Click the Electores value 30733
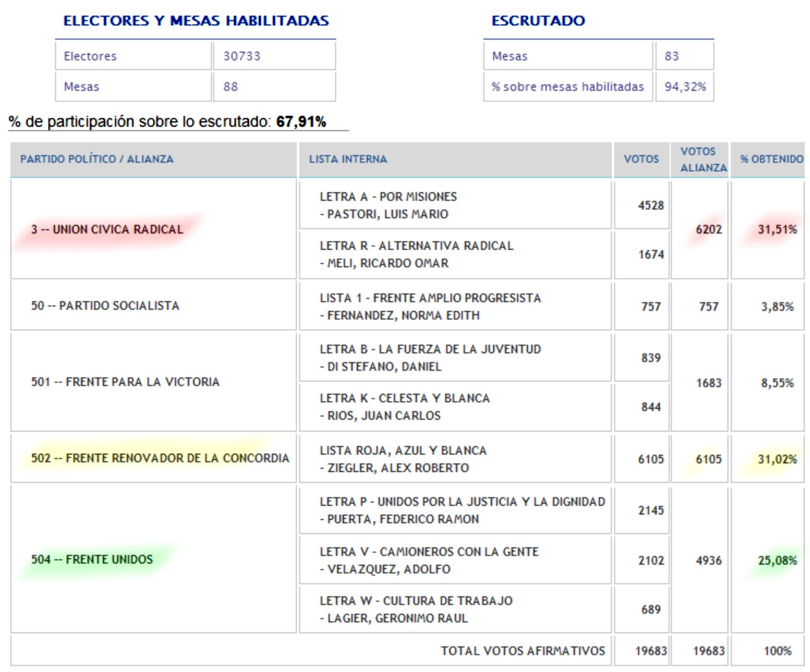 242,56
